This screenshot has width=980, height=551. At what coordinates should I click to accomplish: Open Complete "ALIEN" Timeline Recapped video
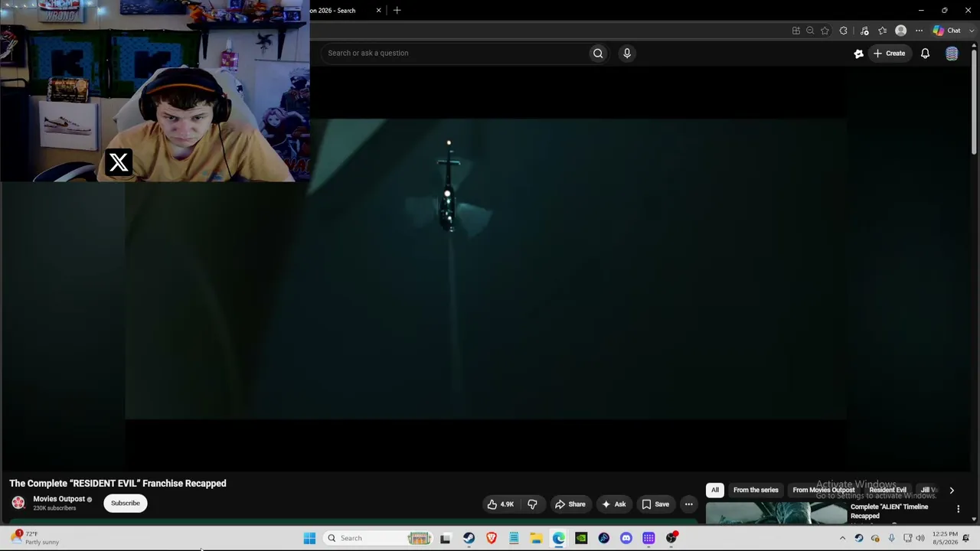click(889, 511)
